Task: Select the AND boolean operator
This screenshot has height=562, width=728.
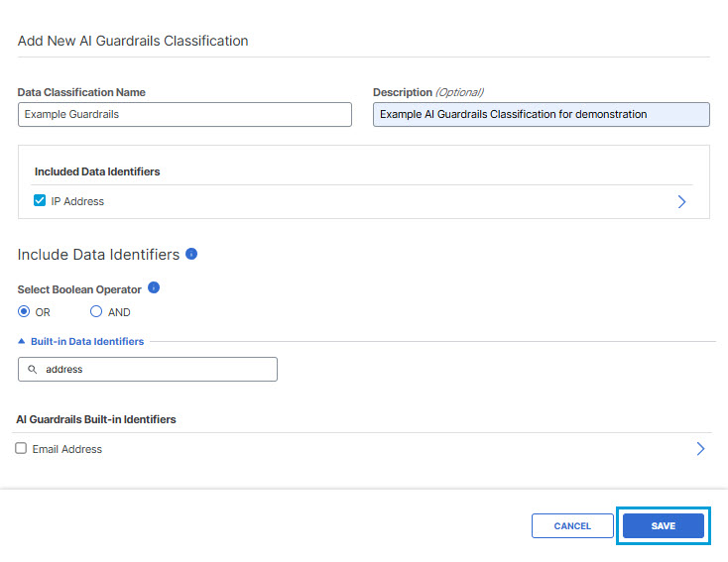Action: coord(96,311)
